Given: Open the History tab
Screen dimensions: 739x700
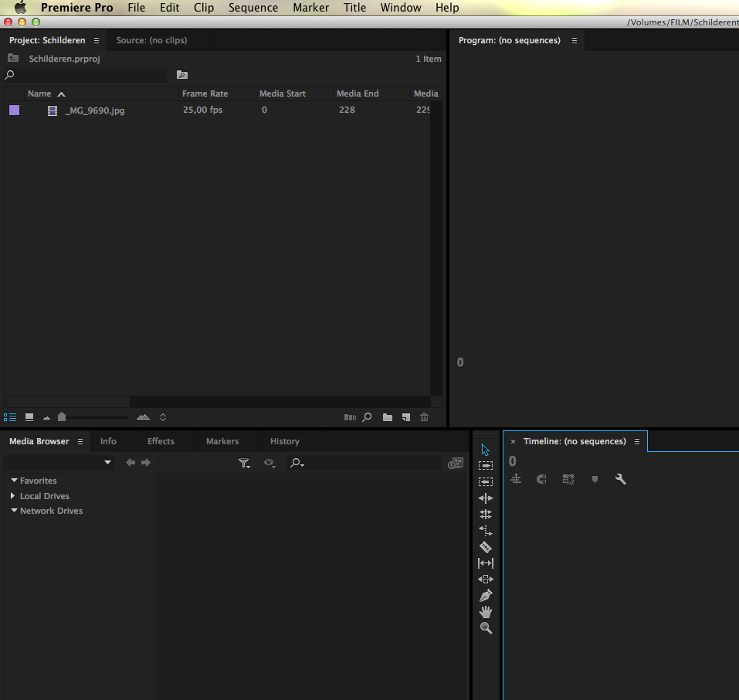Looking at the screenshot, I should 285,441.
